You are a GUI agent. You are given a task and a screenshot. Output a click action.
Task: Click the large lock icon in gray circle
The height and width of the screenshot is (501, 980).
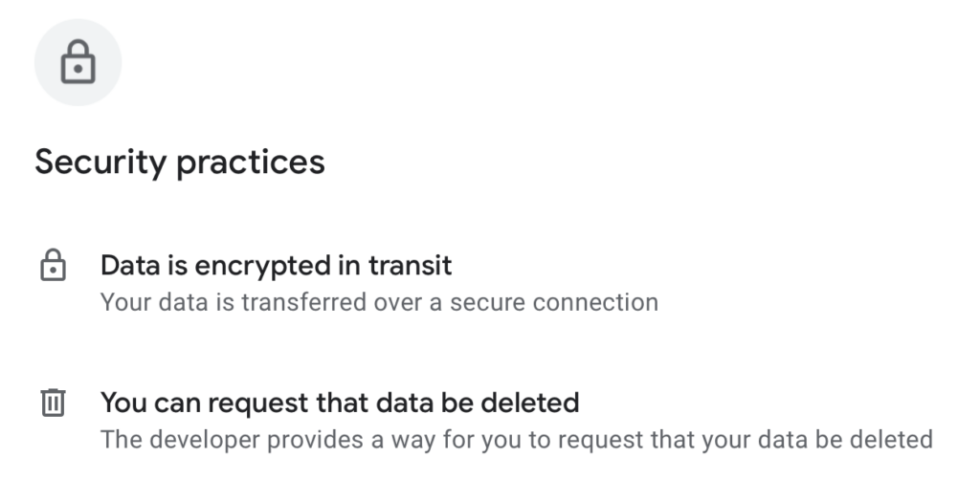78,63
